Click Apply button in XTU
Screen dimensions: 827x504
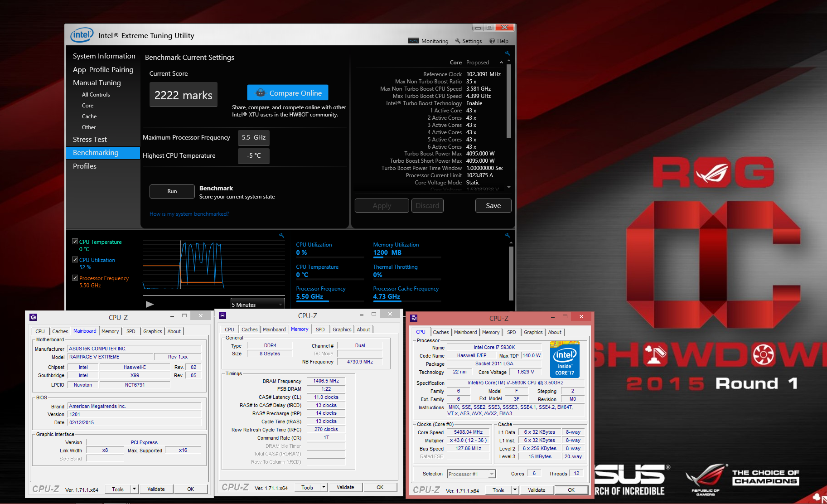coord(382,205)
